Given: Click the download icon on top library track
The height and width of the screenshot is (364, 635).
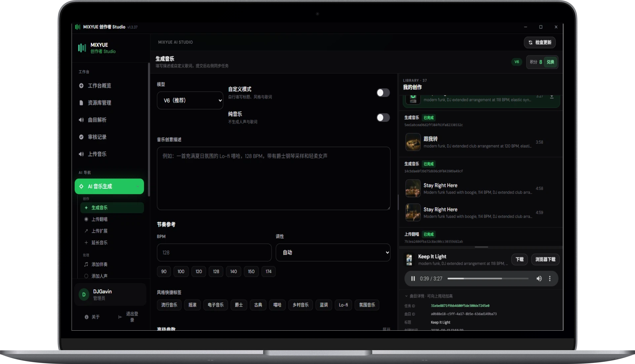Looking at the screenshot, I should point(552,97).
